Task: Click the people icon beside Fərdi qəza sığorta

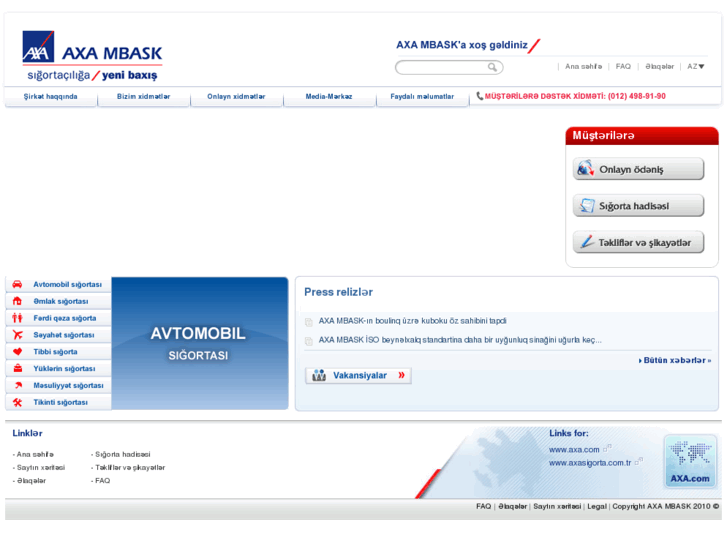Action: pyautogui.click(x=17, y=318)
